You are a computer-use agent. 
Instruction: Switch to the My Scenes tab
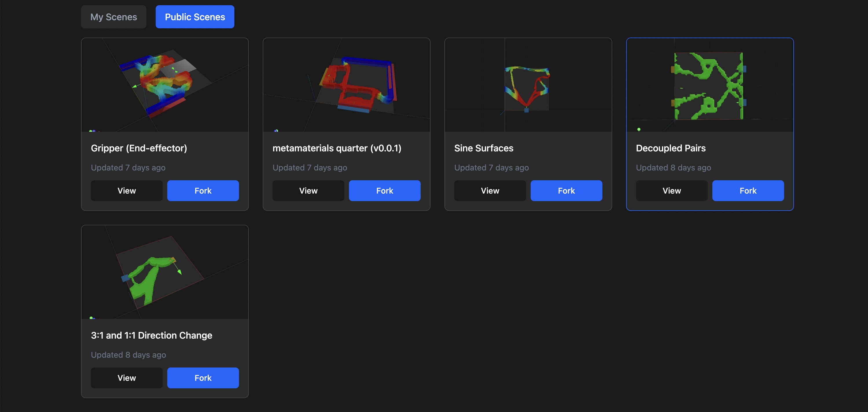[113, 16]
